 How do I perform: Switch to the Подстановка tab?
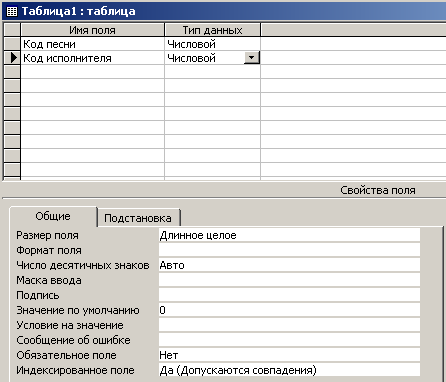(x=138, y=218)
